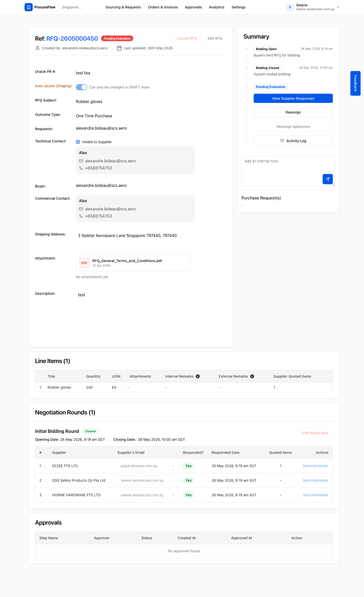Open the Sourcing & Requests menu
Image resolution: width=364 pixels, height=597 pixels.
click(x=123, y=7)
